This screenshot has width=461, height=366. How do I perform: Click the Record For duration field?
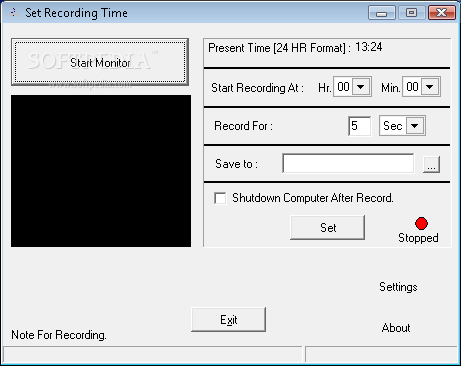(x=359, y=126)
